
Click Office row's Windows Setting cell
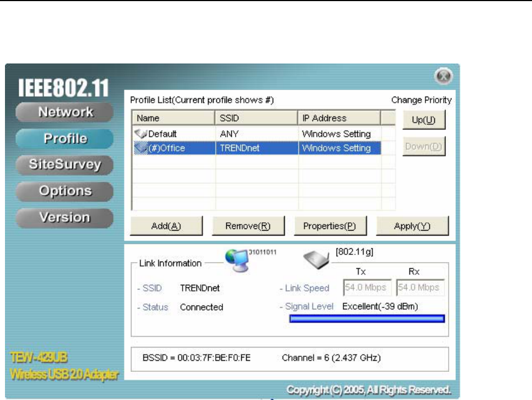336,148
